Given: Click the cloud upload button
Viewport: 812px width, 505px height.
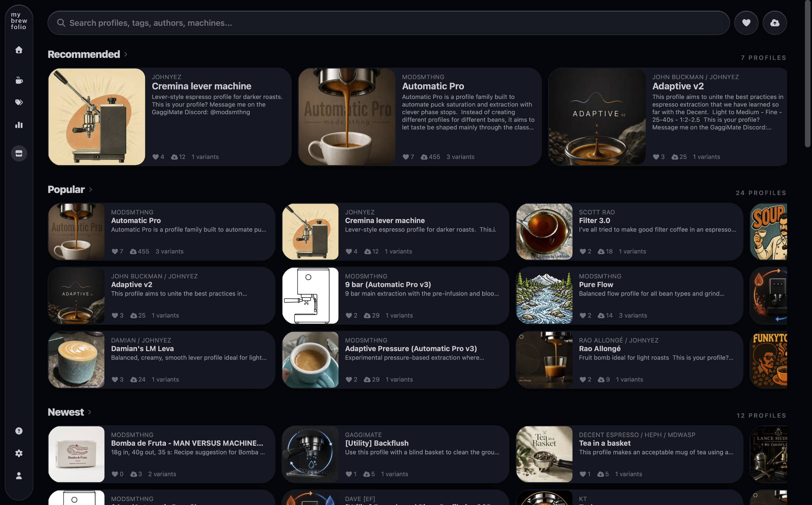Looking at the screenshot, I should (x=775, y=23).
